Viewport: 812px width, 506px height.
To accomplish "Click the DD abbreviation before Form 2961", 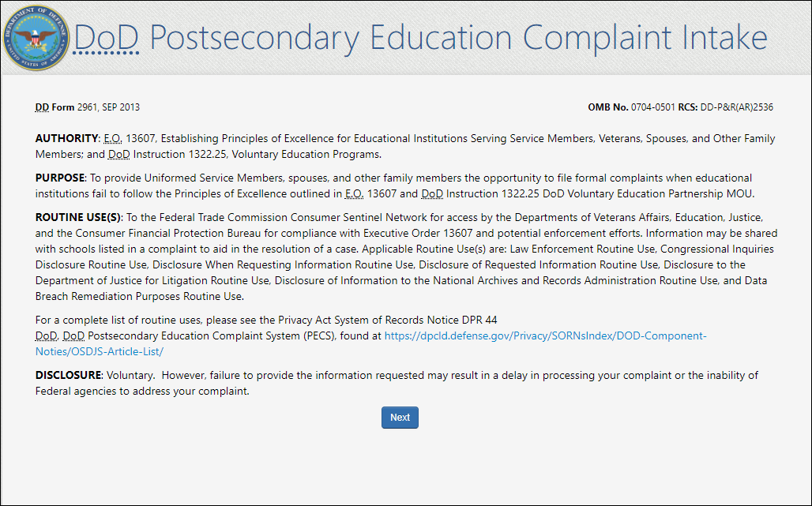I will (x=42, y=107).
